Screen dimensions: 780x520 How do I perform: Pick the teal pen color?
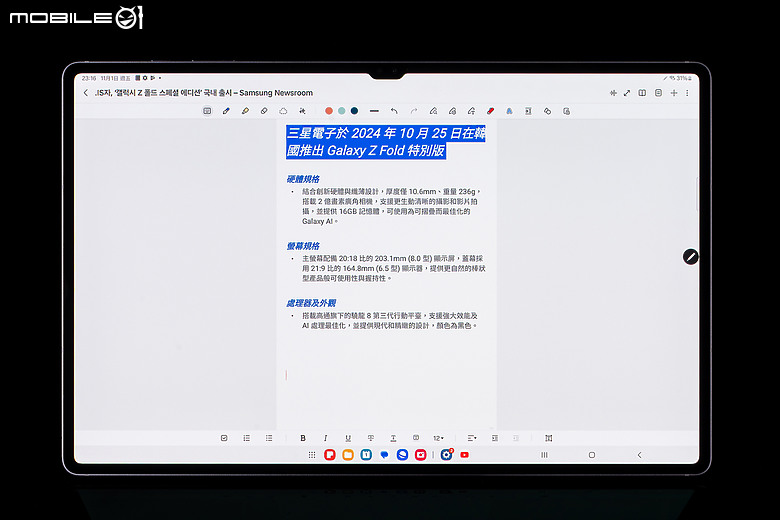342,111
